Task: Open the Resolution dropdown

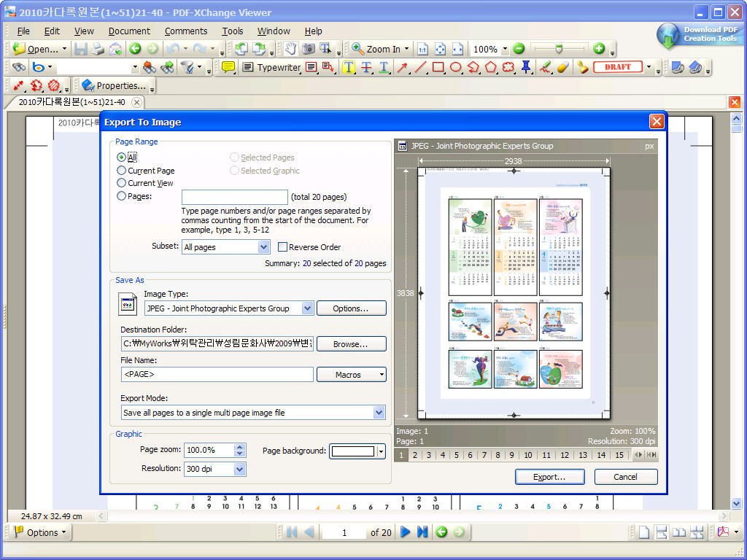Action: pos(239,469)
